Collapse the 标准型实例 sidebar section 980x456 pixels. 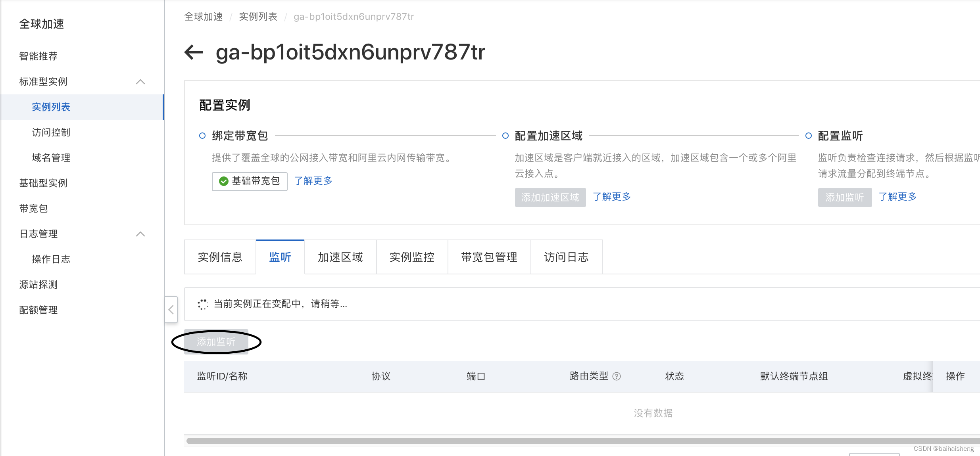141,81
